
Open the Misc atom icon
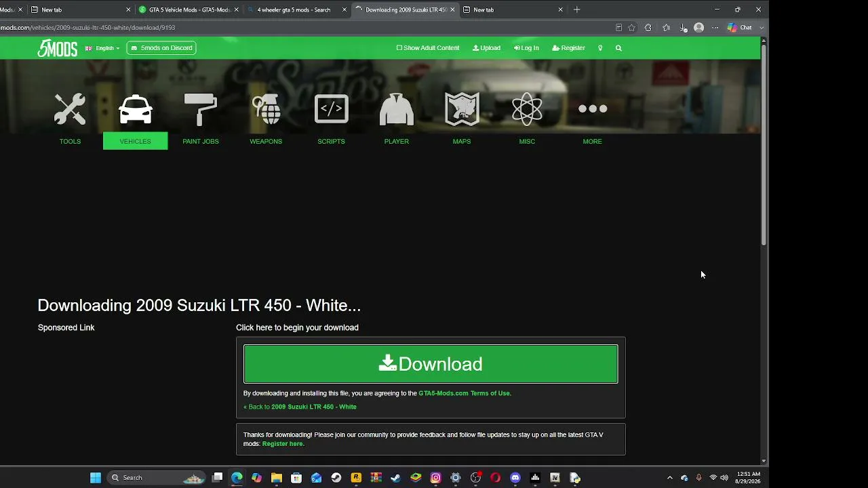point(527,109)
